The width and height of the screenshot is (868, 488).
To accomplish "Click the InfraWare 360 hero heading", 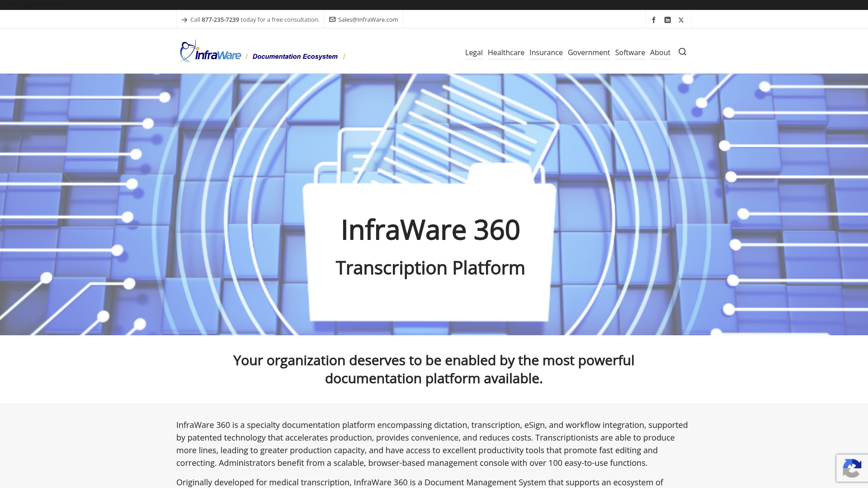I will coord(430,230).
